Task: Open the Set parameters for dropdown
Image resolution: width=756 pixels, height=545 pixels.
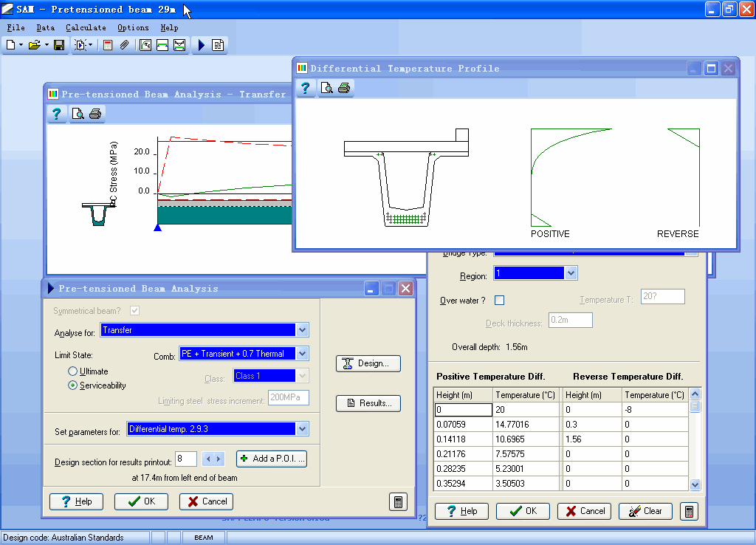Action: (302, 429)
